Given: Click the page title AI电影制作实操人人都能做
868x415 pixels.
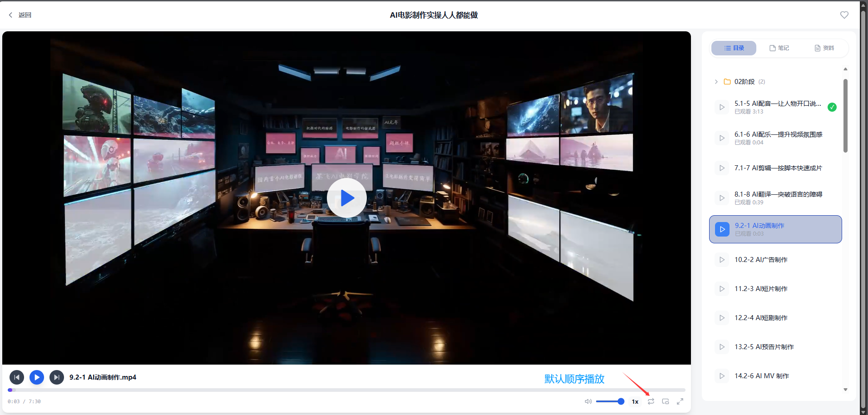Looking at the screenshot, I should tap(434, 15).
